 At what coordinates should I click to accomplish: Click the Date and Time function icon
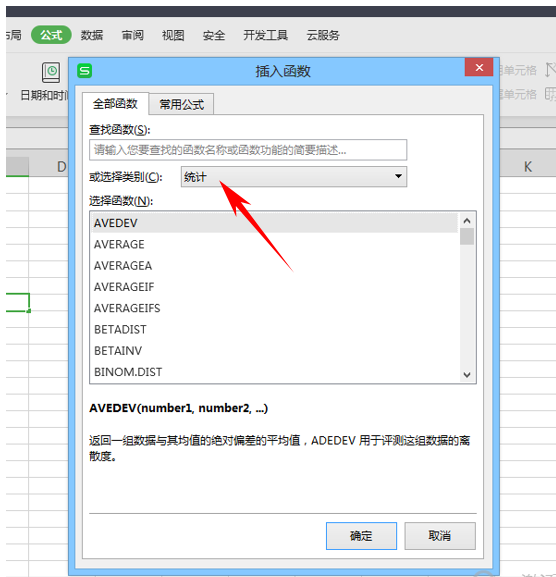click(x=51, y=72)
